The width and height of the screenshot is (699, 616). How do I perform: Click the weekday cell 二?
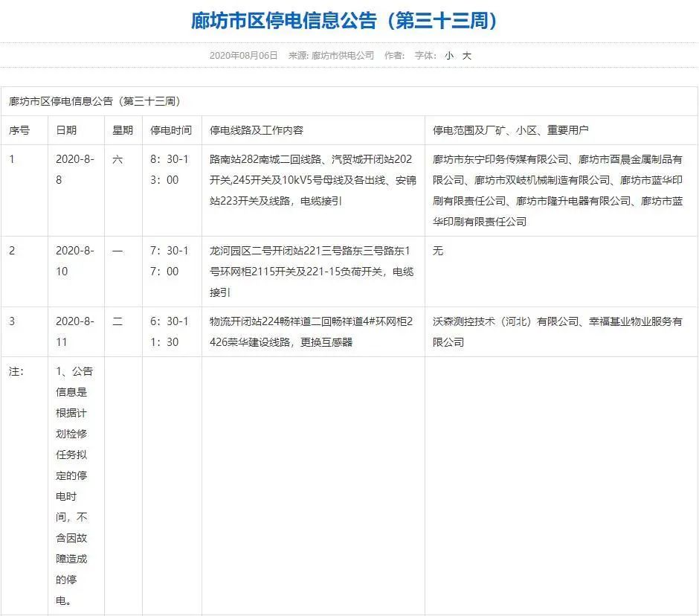point(123,332)
